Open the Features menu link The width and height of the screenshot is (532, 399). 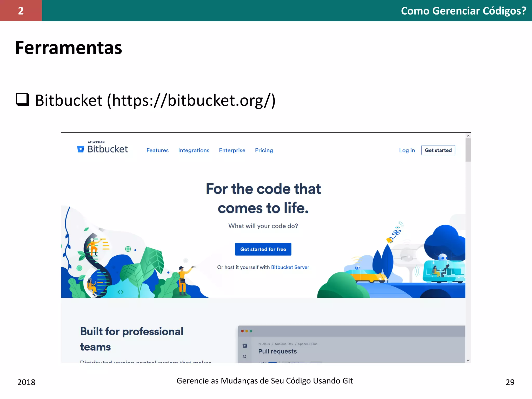(157, 150)
